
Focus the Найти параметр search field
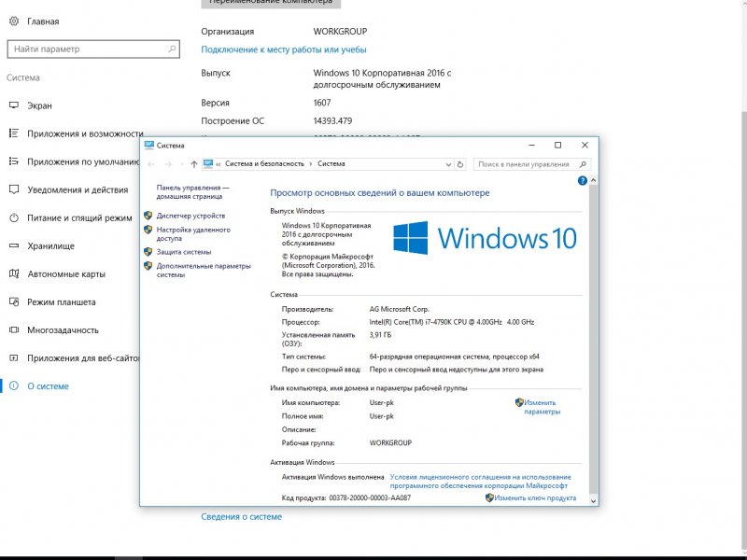93,49
